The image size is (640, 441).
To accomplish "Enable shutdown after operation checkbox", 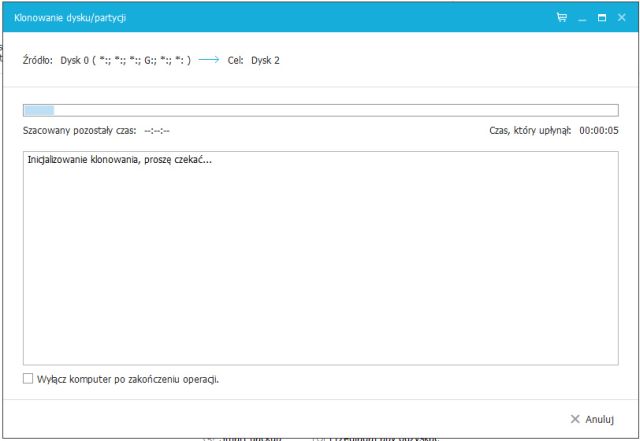I will 28,379.
